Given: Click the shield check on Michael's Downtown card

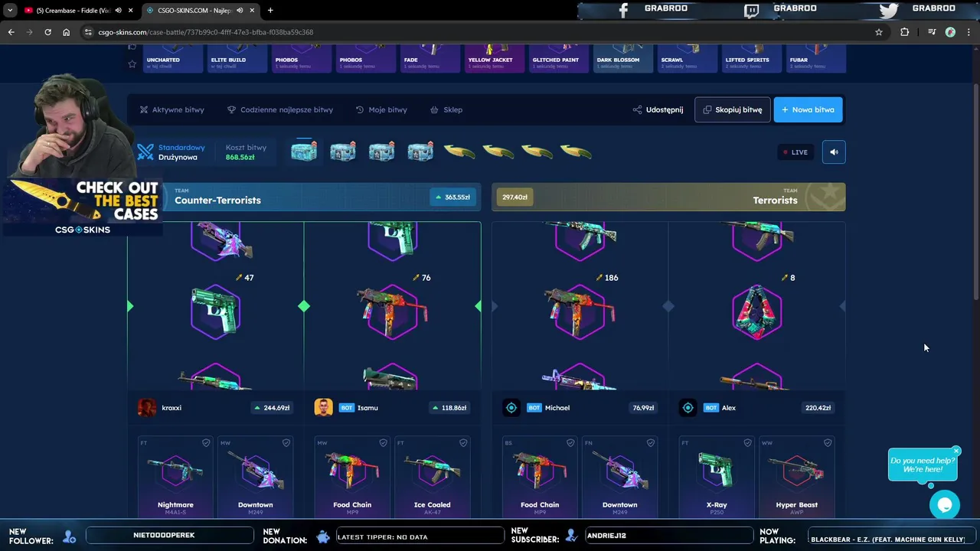Looking at the screenshot, I should (651, 443).
